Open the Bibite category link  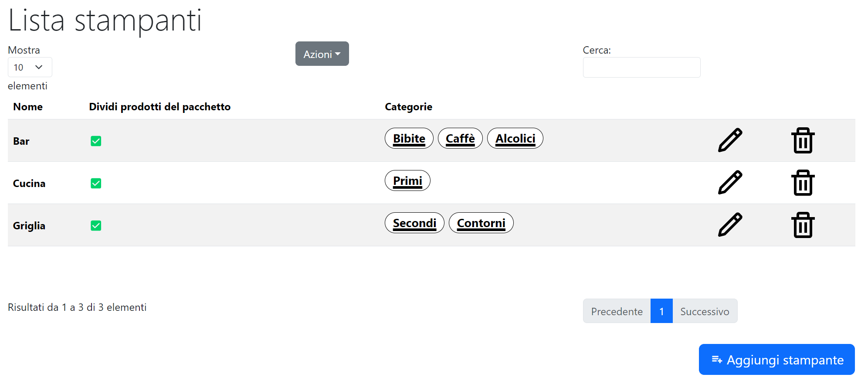point(409,139)
